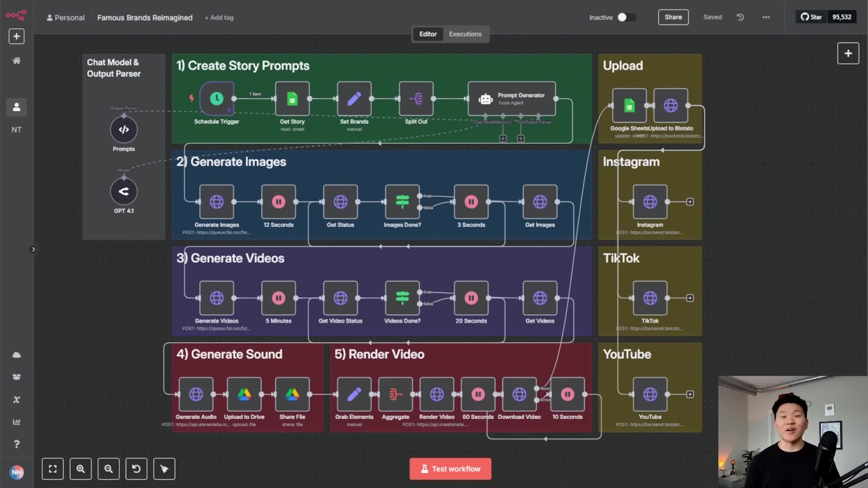Open the YouTube HTTP node
The height and width of the screenshot is (488, 868).
point(650,394)
